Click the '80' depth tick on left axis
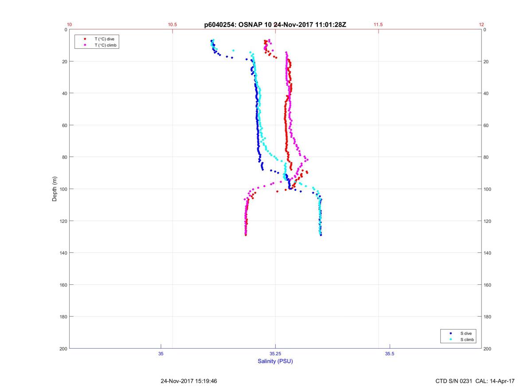532x392 pixels. click(64, 157)
